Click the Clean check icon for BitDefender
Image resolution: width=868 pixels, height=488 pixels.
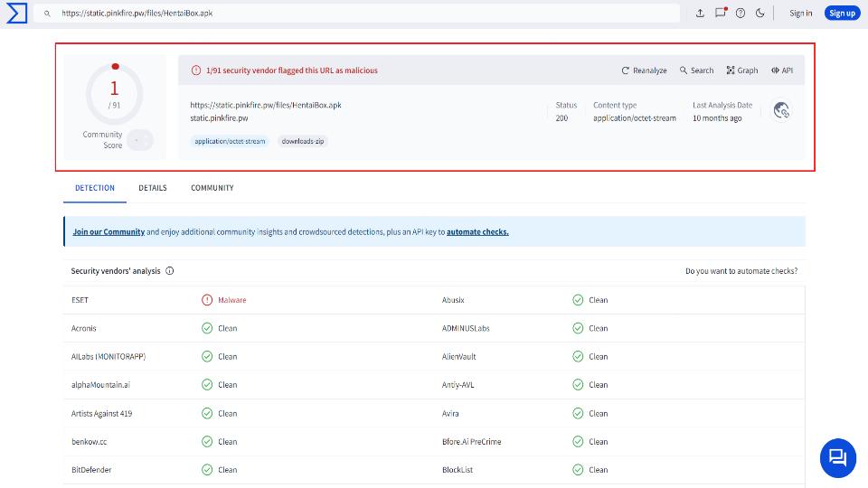tap(207, 470)
